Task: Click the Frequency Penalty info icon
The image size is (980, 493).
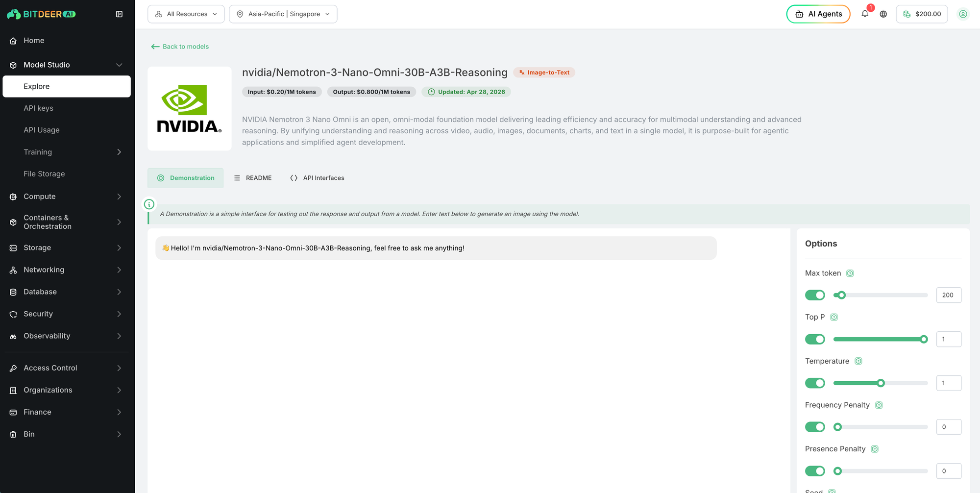Action: click(x=879, y=405)
